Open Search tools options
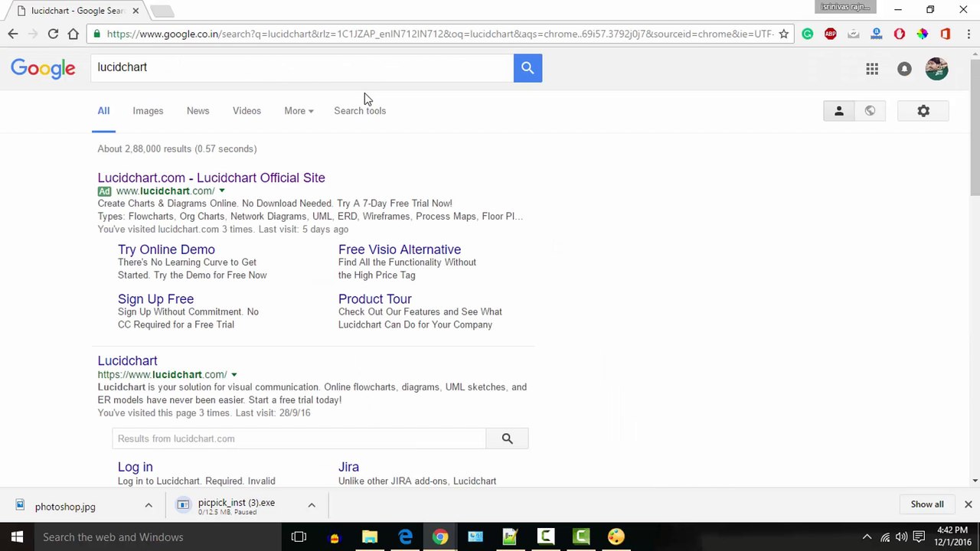The image size is (980, 551). [360, 111]
